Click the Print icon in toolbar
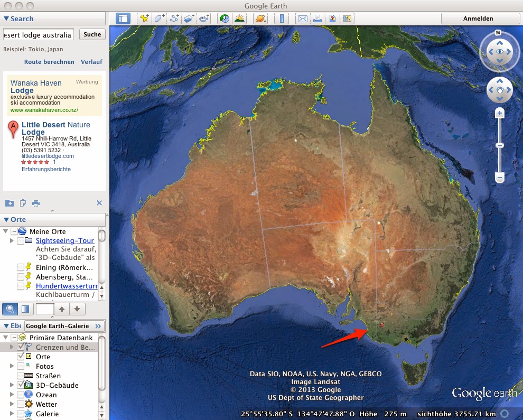The height and width of the screenshot is (420, 523). tap(317, 18)
